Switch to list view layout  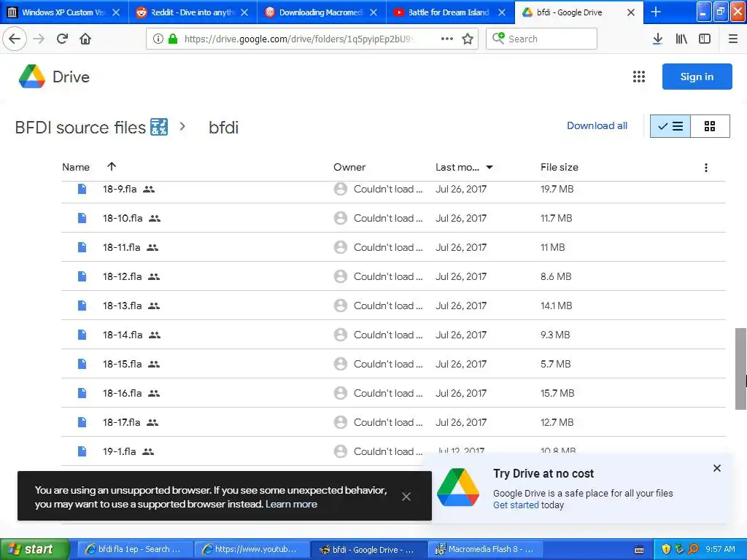(x=670, y=126)
